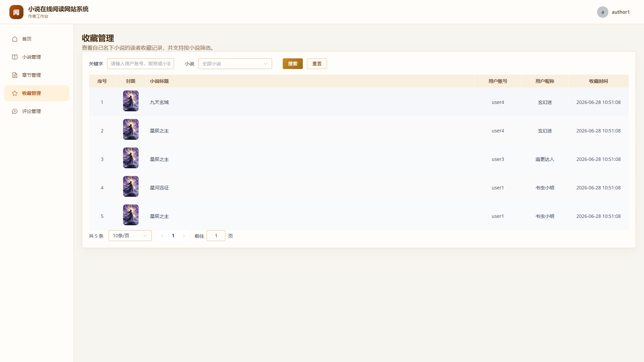Screen dimensions: 644x362
Task: Click the book icon for 小说管理
Action: click(x=15, y=57)
